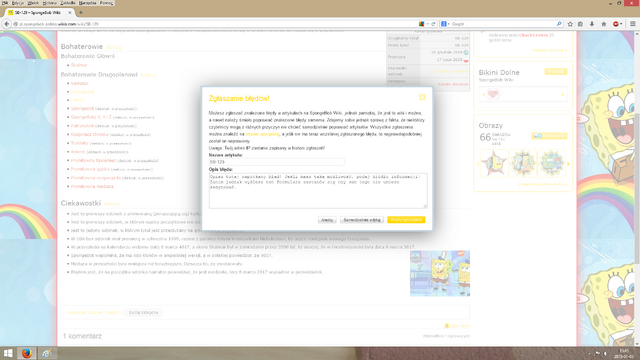Open Firefox from the Windows taskbar
Screen dimensions: 640x360
point(27,353)
